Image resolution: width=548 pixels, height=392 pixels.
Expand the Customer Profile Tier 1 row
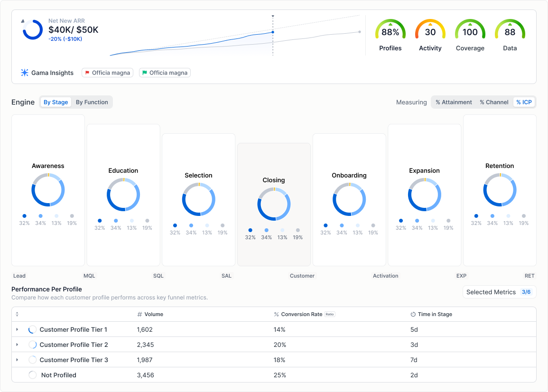(17, 329)
